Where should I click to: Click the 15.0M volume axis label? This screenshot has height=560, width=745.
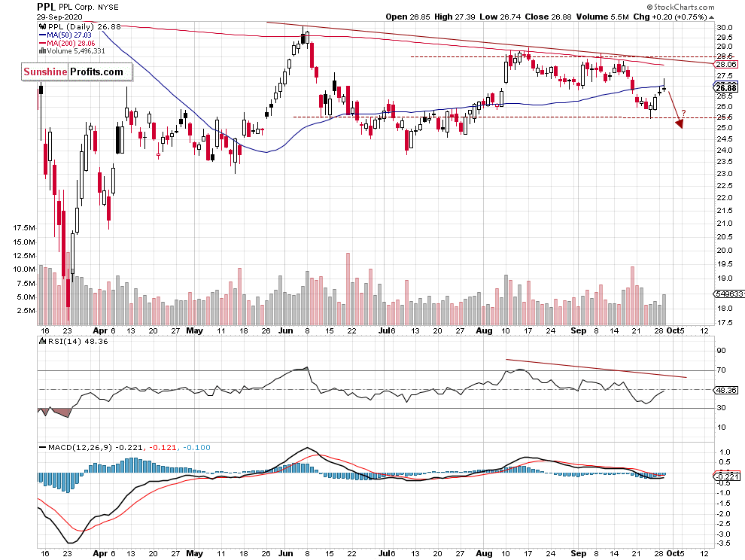(24, 242)
